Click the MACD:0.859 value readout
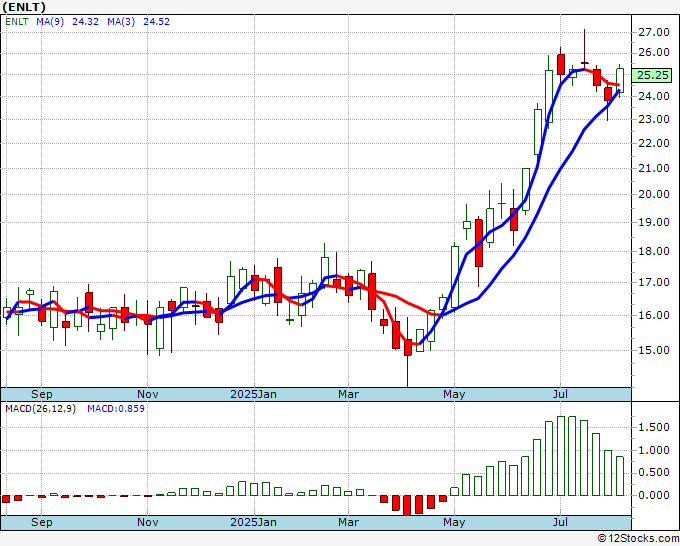This screenshot has height=546, width=680. coord(116,409)
